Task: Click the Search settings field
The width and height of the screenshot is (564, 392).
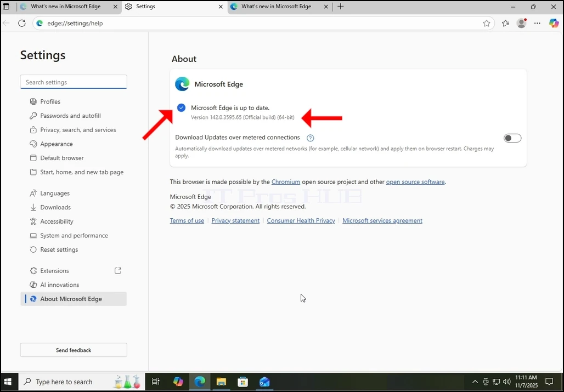Action: (74, 82)
